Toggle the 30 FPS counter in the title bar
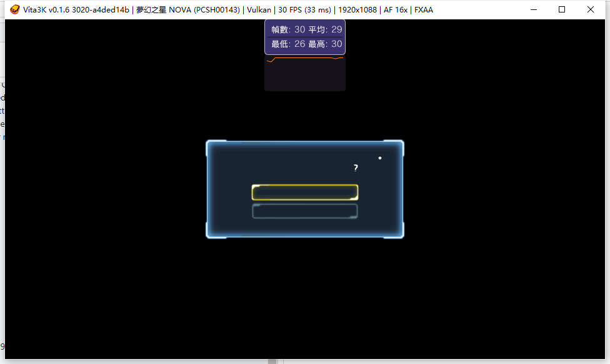This screenshot has height=364, width=610. [304, 9]
